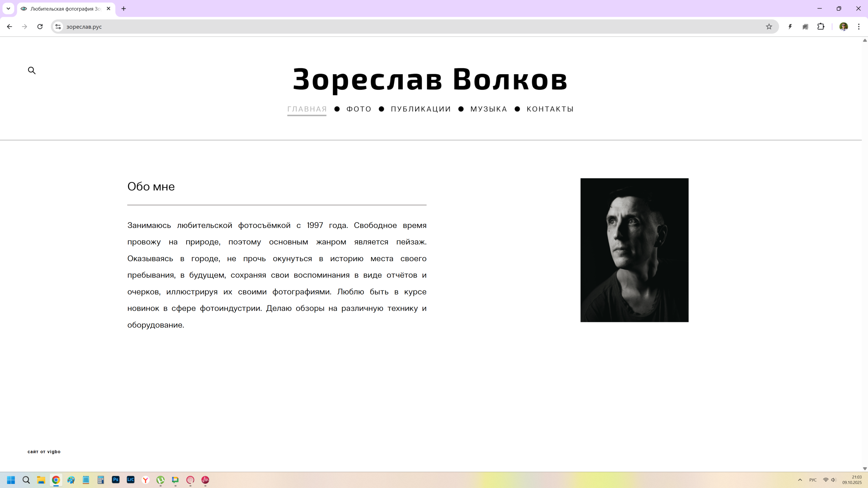Open Photoshop from the taskbar
868x488 pixels.
(115, 480)
